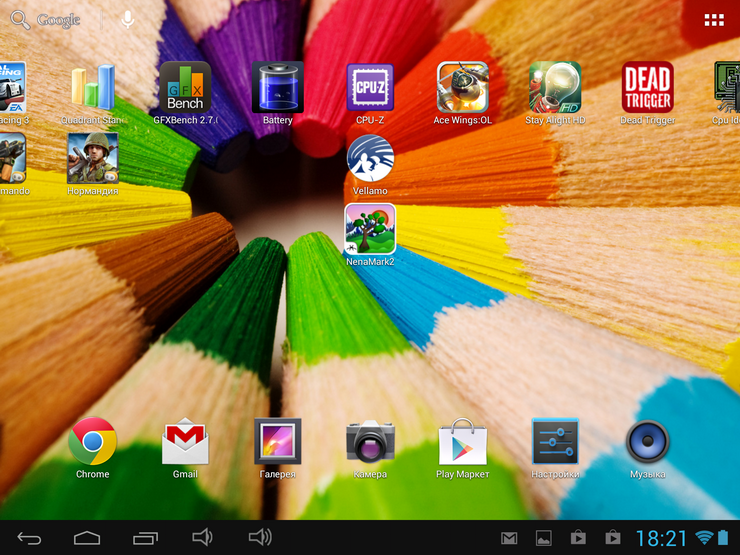740x555 pixels.
Task: Tap the battery level indicator
Action: [x=723, y=538]
